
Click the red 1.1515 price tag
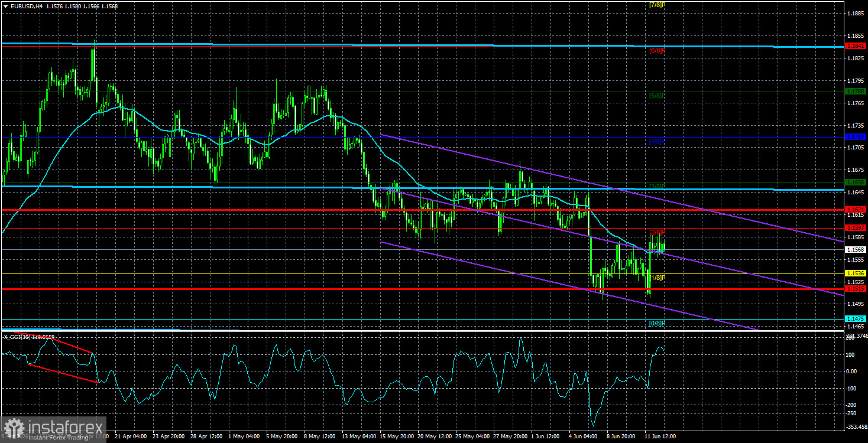coord(856,289)
